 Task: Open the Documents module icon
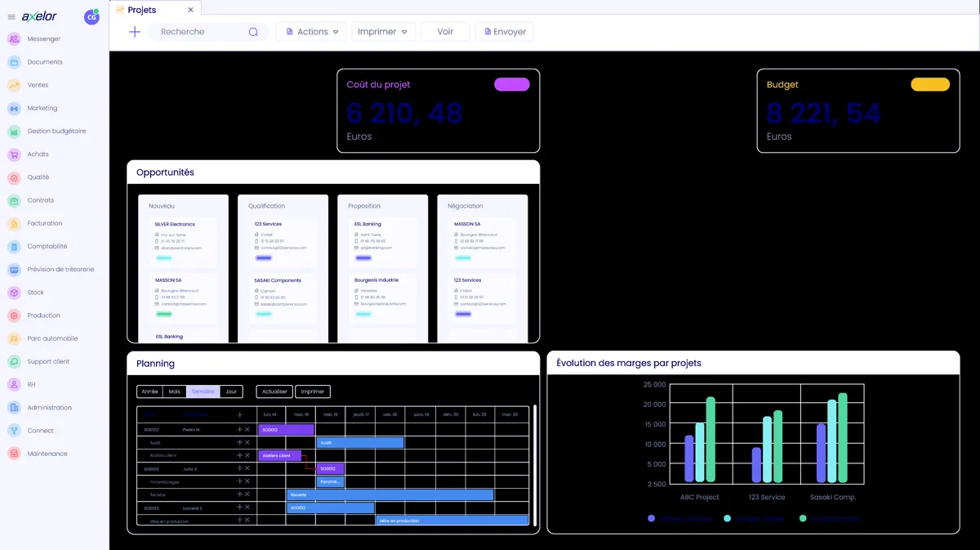pyautogui.click(x=14, y=62)
